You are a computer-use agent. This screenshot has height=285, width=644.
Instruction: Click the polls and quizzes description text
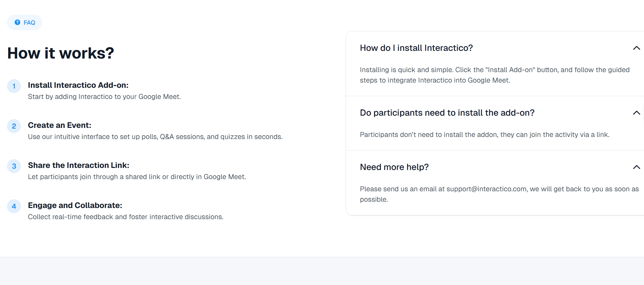tap(155, 137)
